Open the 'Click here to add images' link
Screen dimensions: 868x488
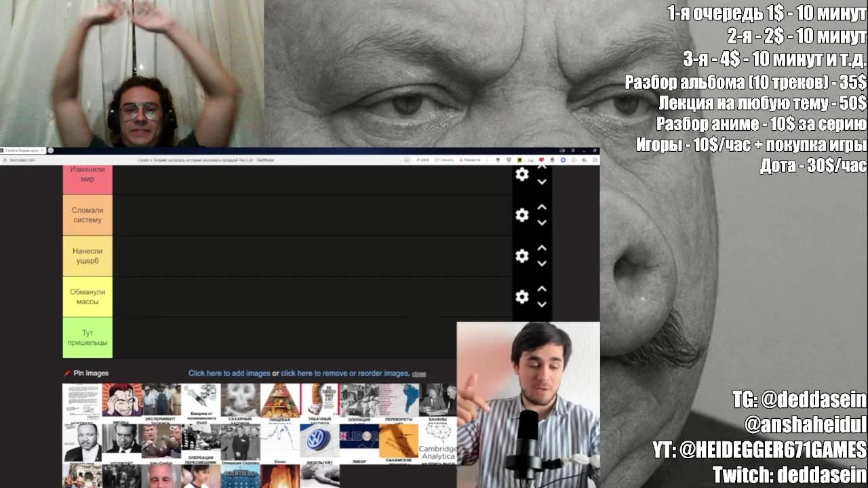pyautogui.click(x=229, y=373)
